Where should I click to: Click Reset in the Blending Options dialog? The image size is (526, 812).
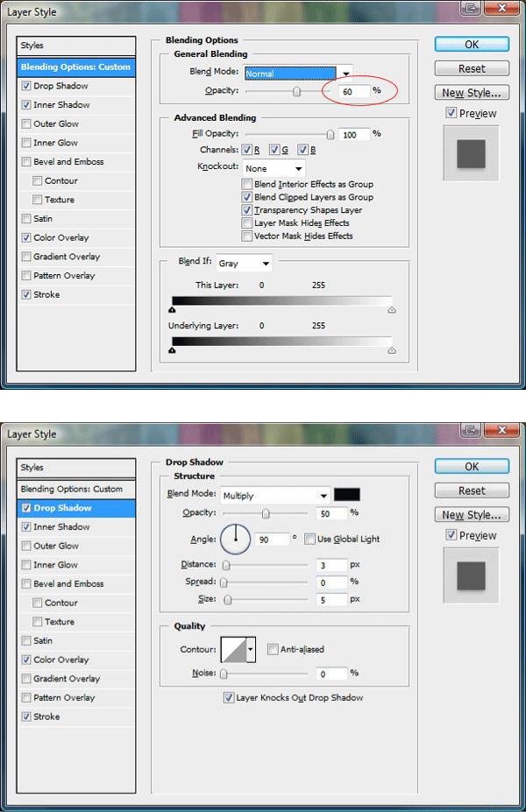[x=472, y=68]
